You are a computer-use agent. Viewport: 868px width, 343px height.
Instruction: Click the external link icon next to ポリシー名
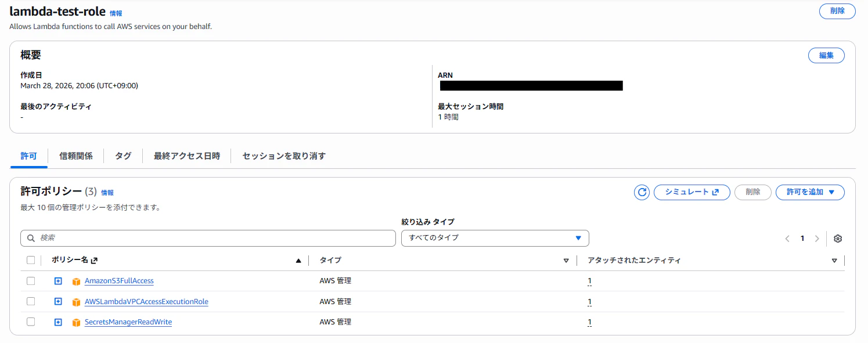tap(94, 261)
